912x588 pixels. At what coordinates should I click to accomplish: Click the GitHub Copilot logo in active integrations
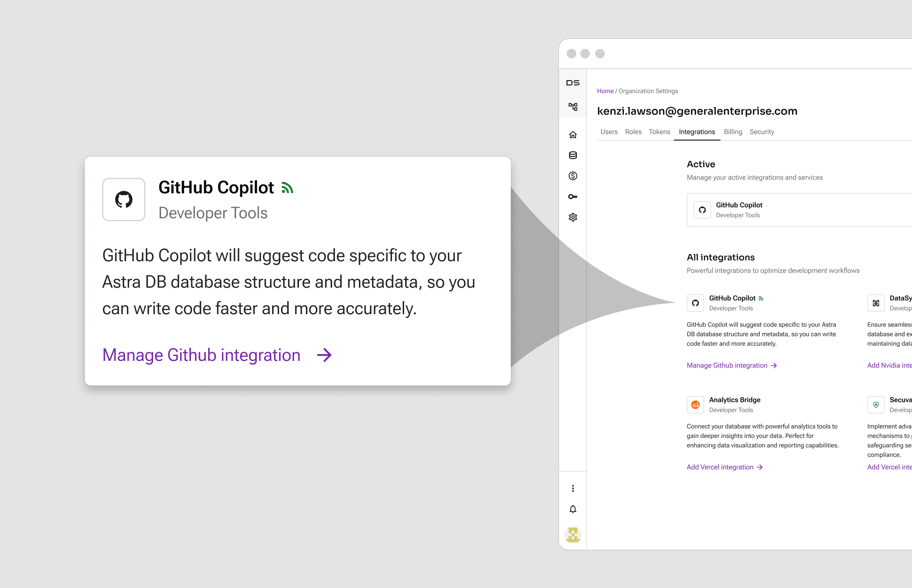(x=703, y=209)
